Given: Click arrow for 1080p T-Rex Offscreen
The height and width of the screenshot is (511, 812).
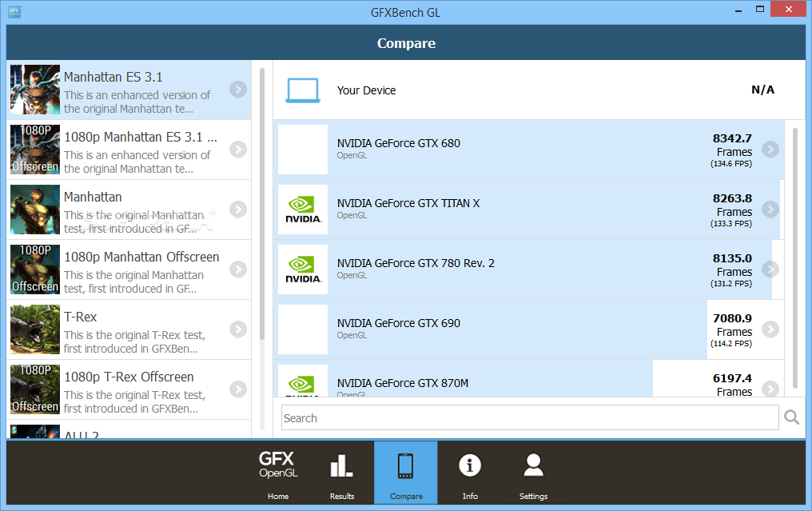Looking at the screenshot, I should coord(238,389).
